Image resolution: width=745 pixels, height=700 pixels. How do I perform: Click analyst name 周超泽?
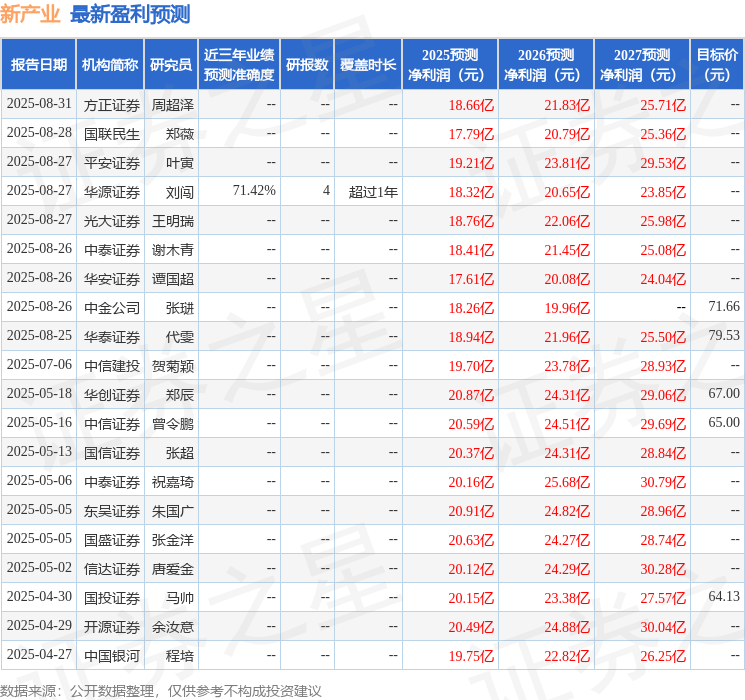pyautogui.click(x=173, y=105)
